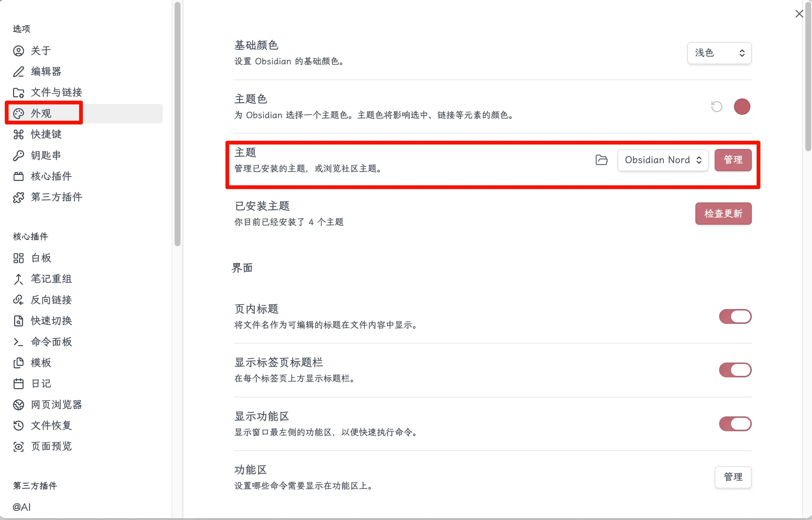Viewport: 812px width, 520px height.
Task: Click Check for updates button
Action: (723, 214)
